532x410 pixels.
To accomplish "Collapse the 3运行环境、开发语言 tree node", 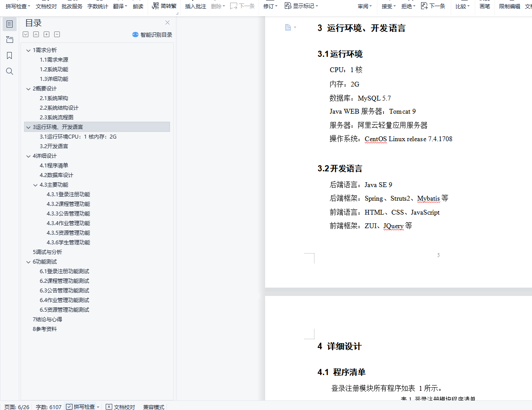I will point(28,127).
